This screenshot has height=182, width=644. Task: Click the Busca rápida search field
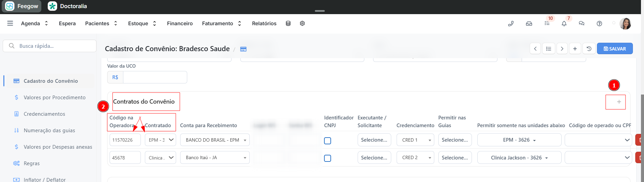click(50, 46)
